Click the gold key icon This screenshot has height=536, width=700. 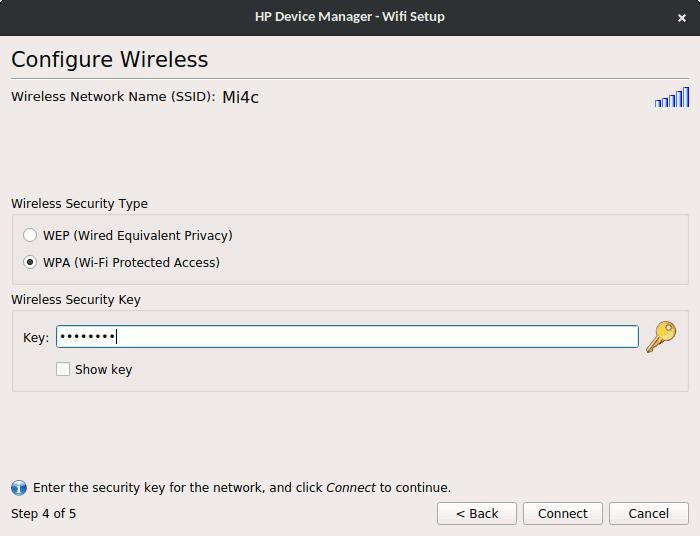pyautogui.click(x=660, y=337)
